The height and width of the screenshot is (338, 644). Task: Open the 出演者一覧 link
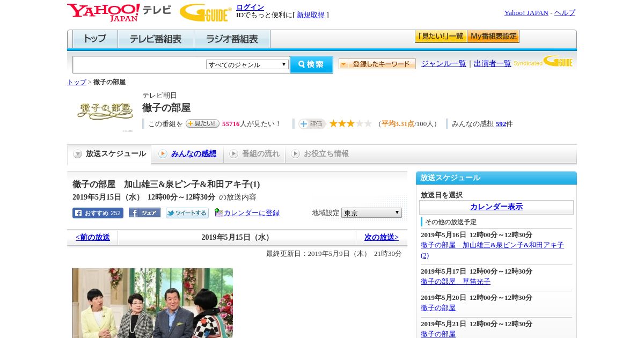493,64
